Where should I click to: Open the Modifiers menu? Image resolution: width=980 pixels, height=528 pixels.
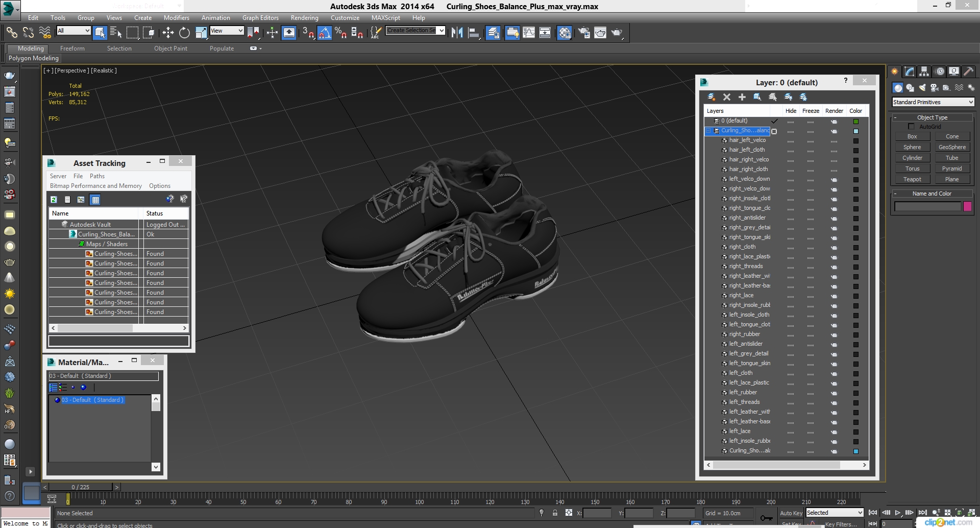(176, 17)
